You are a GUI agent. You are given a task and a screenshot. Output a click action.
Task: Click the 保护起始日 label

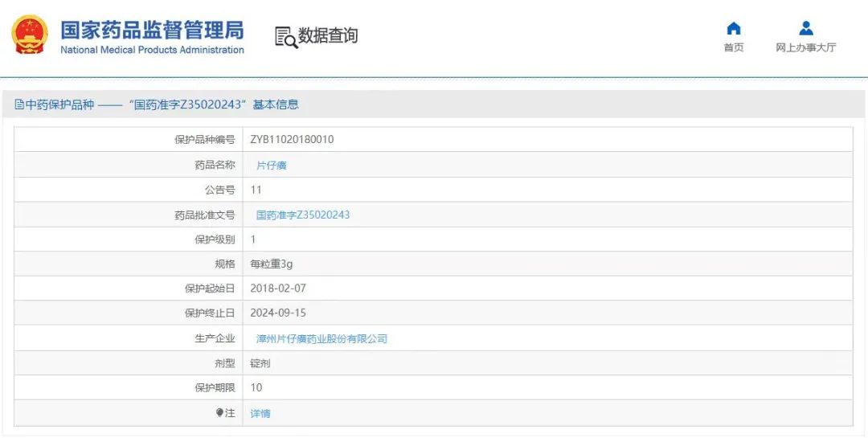tap(210, 289)
